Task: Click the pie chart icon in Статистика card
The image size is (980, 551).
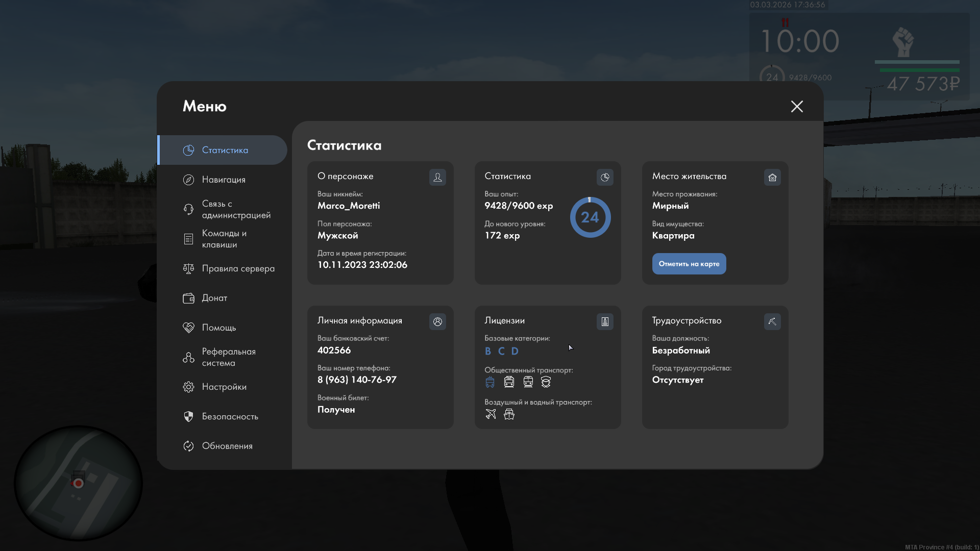Action: [605, 177]
